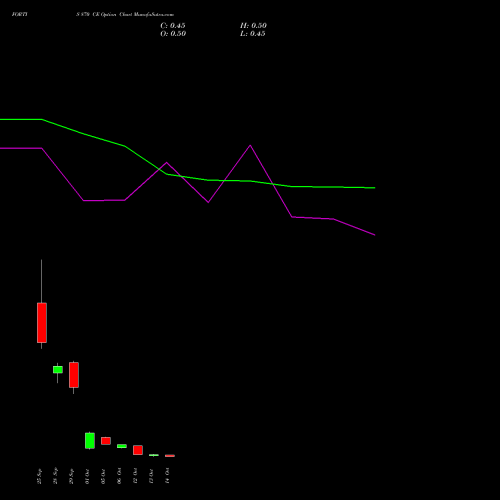Click the low value L: 0.45

(x=253, y=34)
